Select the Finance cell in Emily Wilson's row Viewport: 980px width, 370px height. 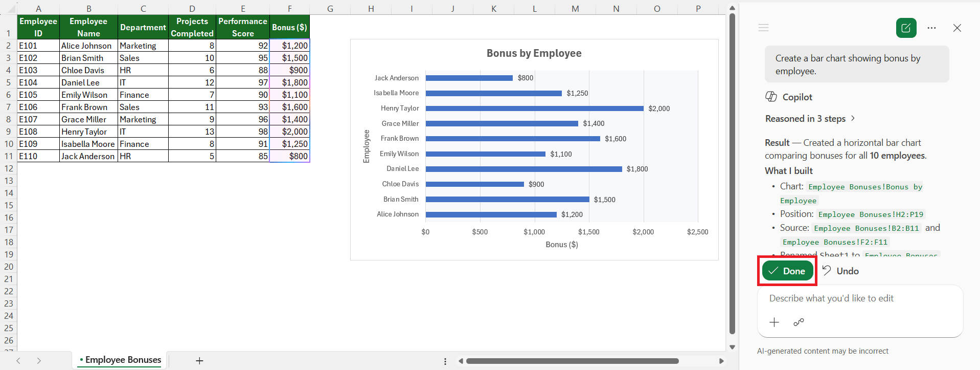coord(143,95)
